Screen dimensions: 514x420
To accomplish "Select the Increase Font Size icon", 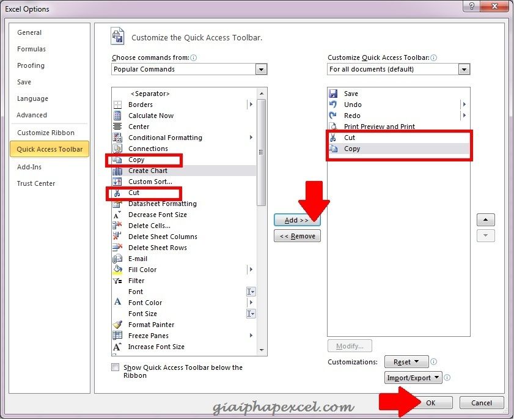I will (117, 347).
